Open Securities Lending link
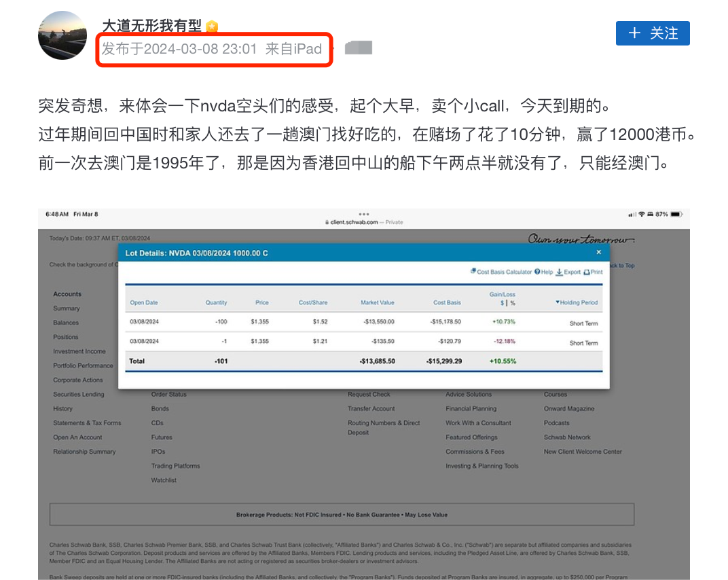728x580 pixels. [x=79, y=395]
